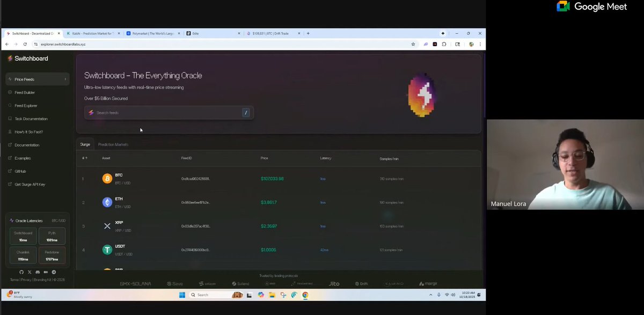This screenshot has height=315, width=644.
Task: Click the BTC price $107,033.98
Action: (x=272, y=179)
